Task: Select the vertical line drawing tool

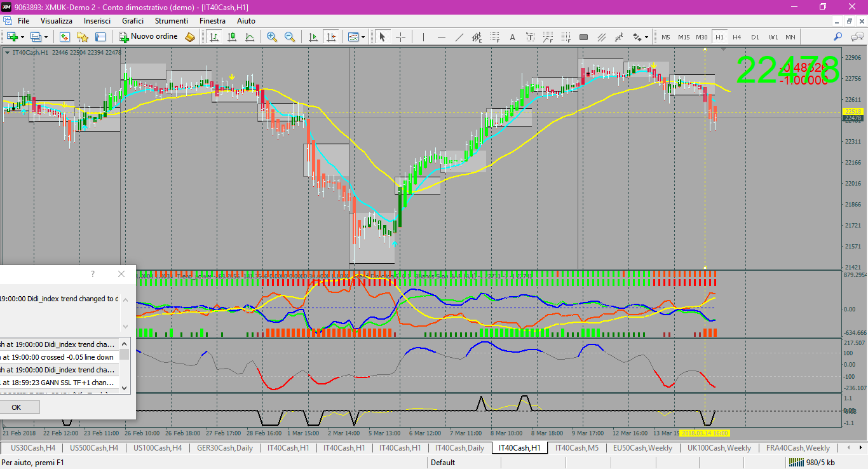Action: click(x=423, y=37)
